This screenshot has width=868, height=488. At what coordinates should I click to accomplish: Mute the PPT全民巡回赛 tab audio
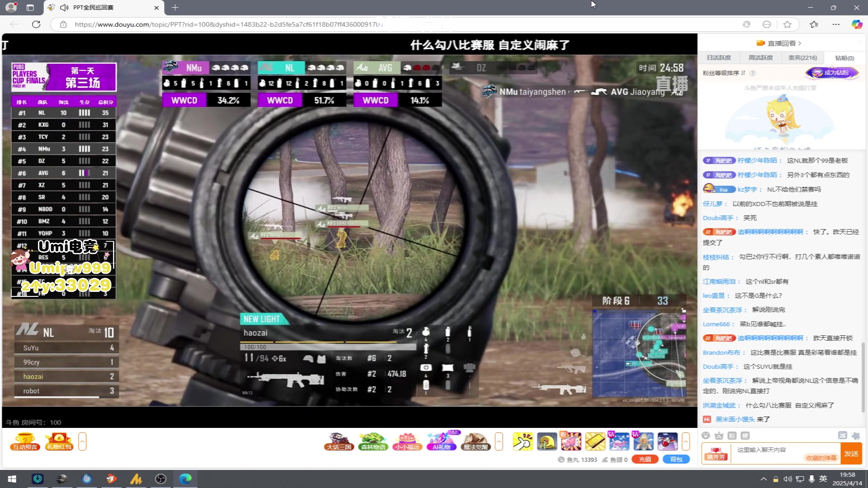64,8
